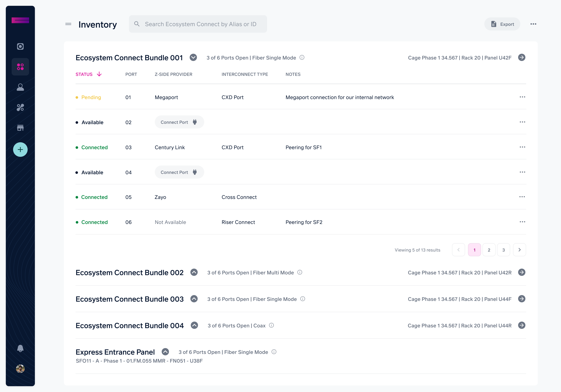Click the PORT column header
The image size is (561, 392).
[131, 74]
